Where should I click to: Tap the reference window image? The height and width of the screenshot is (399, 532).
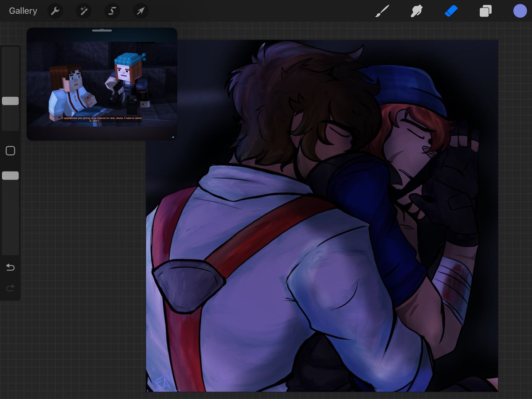102,84
